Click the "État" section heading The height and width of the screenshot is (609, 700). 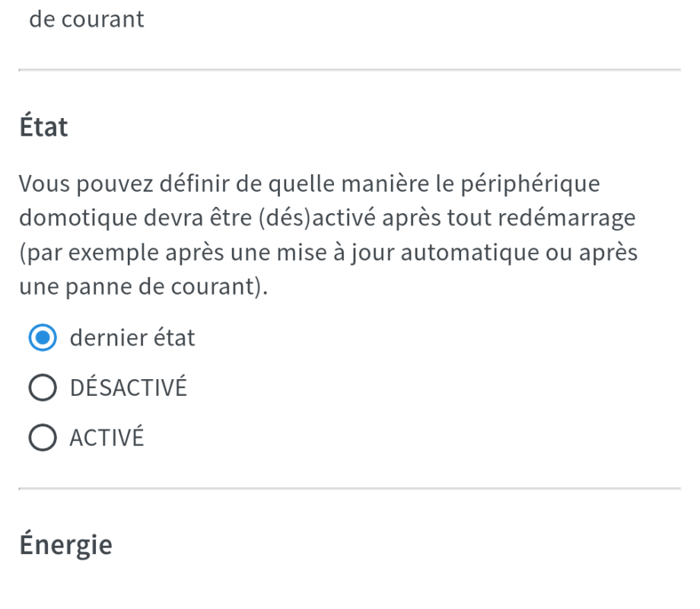coord(44,127)
